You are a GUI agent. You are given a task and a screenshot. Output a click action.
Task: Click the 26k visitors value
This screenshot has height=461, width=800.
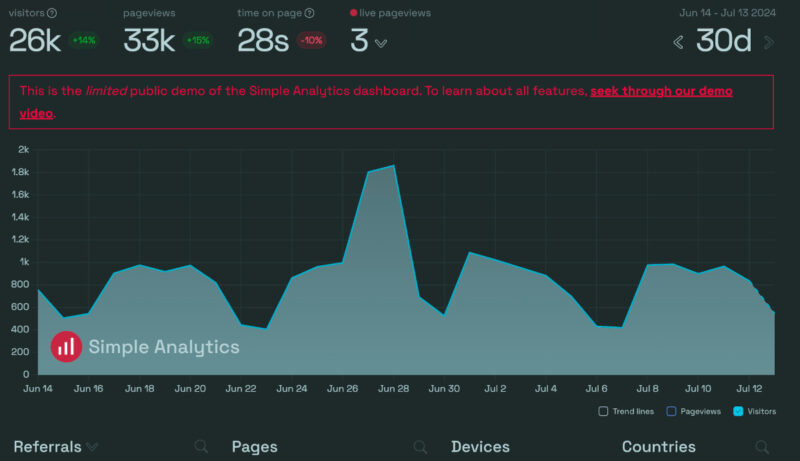pos(35,41)
